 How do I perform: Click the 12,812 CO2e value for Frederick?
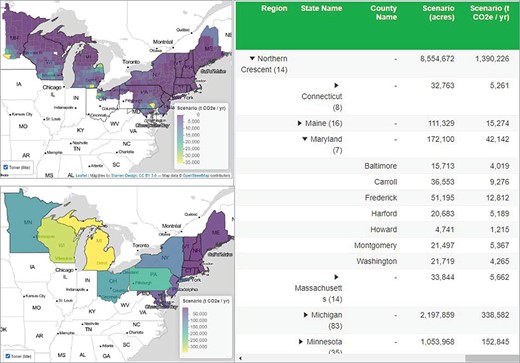tap(497, 198)
